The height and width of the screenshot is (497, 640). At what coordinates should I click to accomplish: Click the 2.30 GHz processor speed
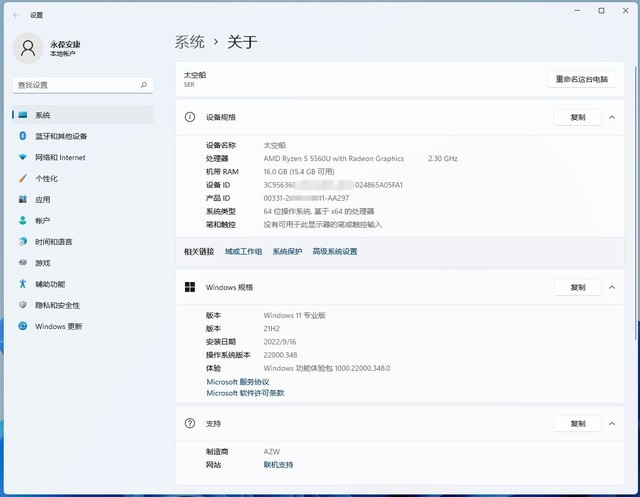(x=442, y=158)
